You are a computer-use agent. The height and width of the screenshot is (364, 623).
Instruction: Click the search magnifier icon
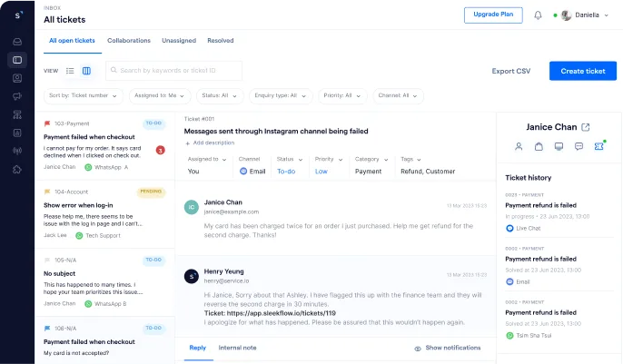tap(114, 70)
